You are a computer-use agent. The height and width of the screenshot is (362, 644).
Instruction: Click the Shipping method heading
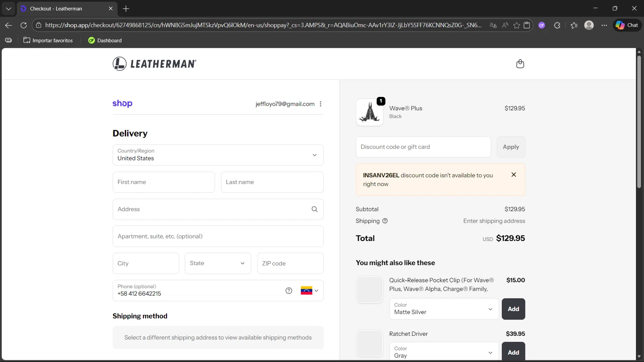point(140,316)
